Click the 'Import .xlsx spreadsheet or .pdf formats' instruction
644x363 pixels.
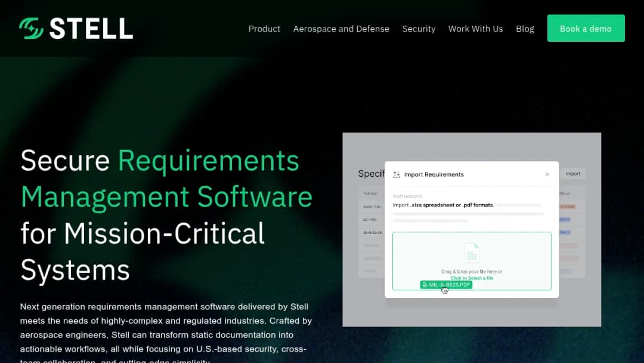pyautogui.click(x=443, y=205)
